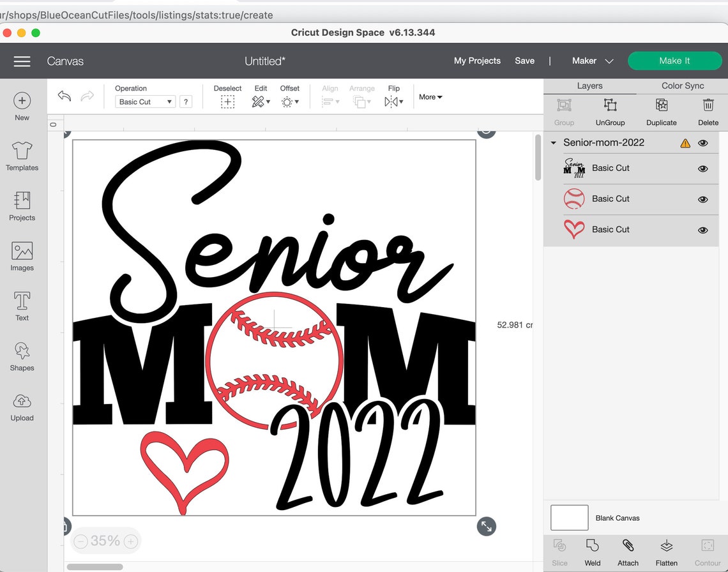Open the Operation dropdown showing Basic Cut

144,102
